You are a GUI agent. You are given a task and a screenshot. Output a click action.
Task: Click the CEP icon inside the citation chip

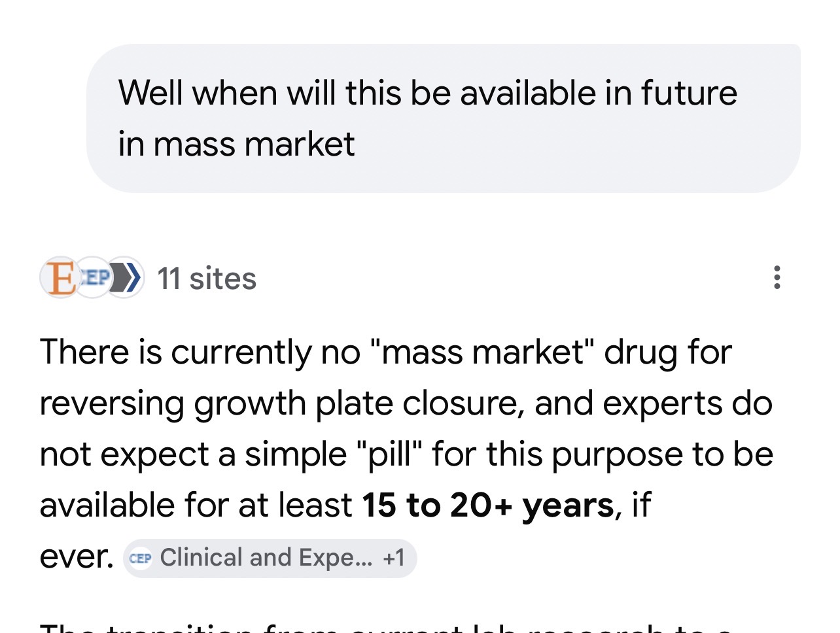(140, 558)
